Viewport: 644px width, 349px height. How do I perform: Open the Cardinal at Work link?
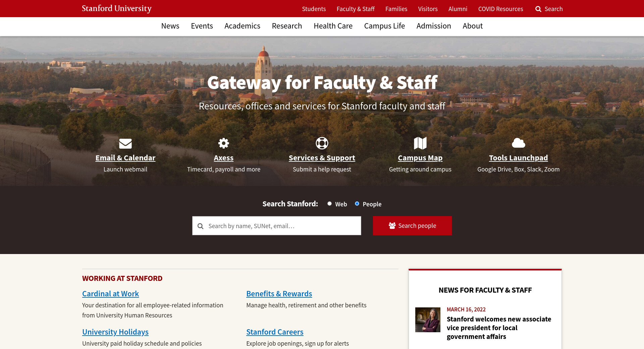tap(110, 294)
